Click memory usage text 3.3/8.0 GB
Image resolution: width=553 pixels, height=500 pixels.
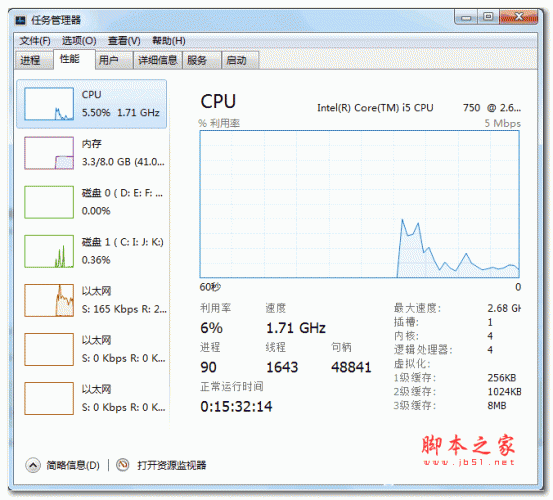point(123,162)
